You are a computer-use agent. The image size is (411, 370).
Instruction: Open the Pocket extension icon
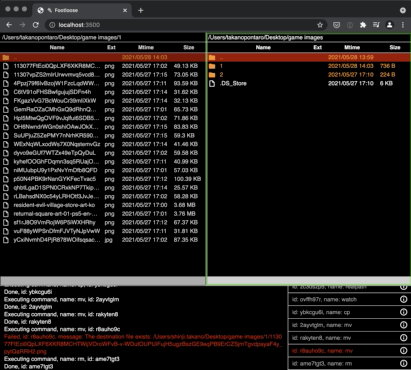point(337,25)
